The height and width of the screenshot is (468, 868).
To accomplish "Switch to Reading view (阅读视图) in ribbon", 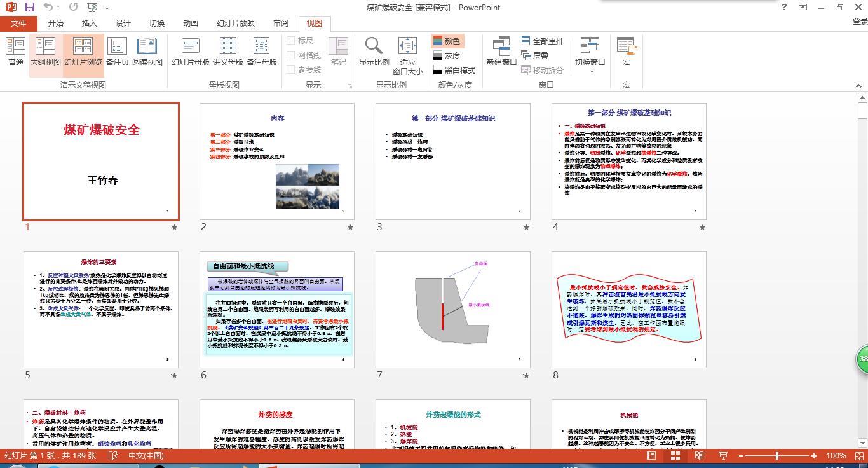I will tap(147, 52).
